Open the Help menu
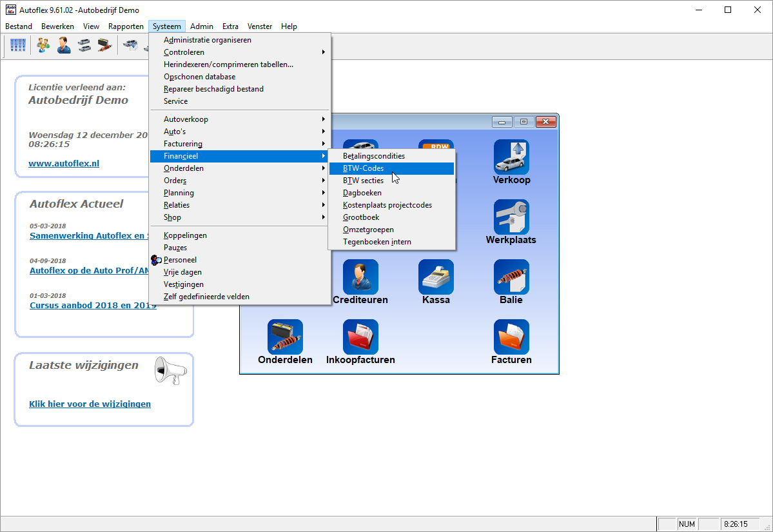Viewport: 773px width, 532px height. coord(289,26)
